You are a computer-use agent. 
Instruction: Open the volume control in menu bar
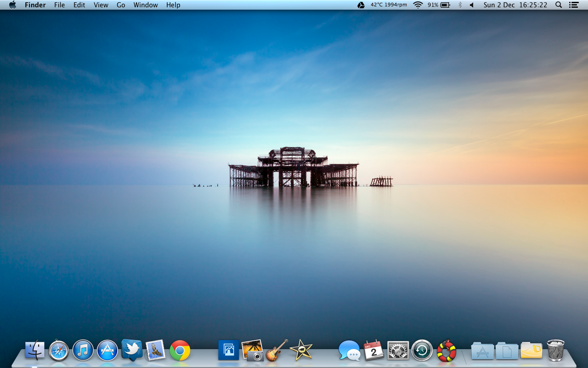(x=471, y=5)
